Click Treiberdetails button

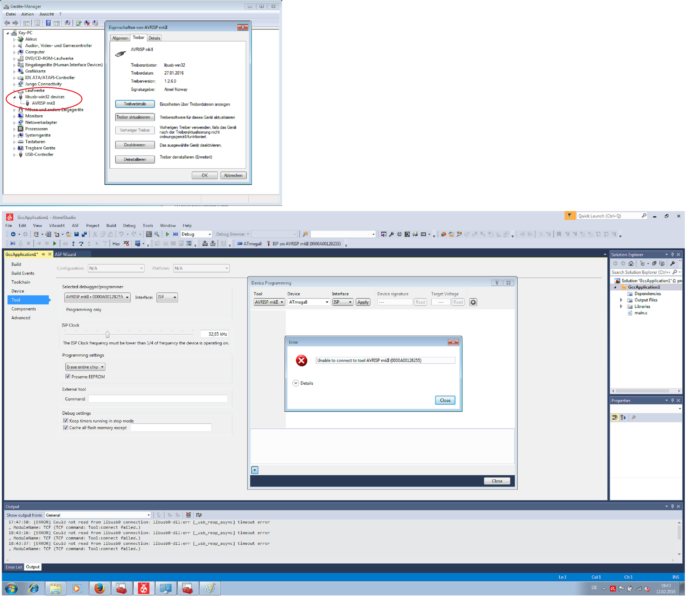click(135, 104)
